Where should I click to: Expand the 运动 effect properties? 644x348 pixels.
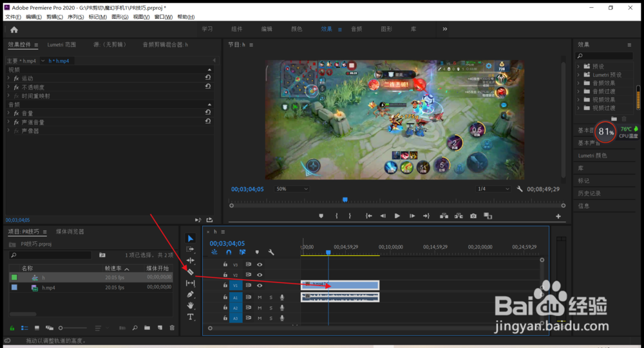(8, 78)
